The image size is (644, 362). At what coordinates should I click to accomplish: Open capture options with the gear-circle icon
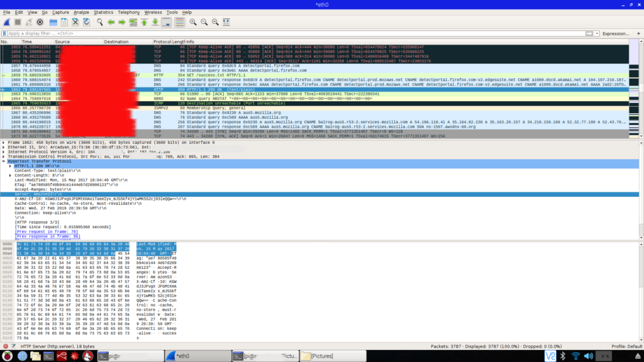[x=40, y=22]
